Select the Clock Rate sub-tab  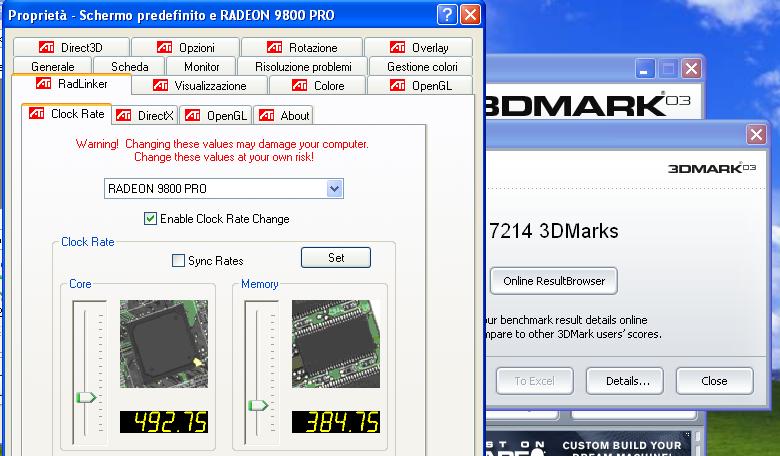click(x=67, y=114)
